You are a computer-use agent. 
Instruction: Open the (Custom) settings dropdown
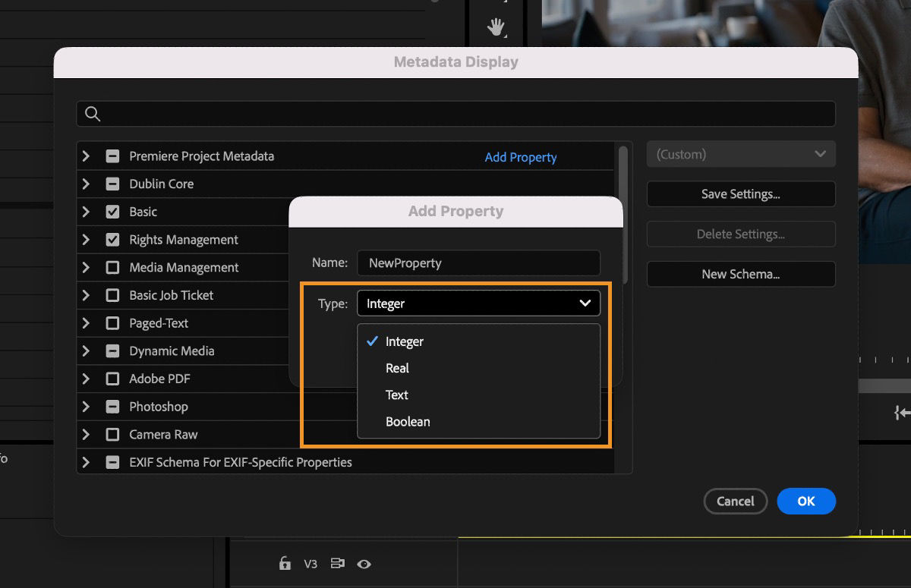coord(740,153)
